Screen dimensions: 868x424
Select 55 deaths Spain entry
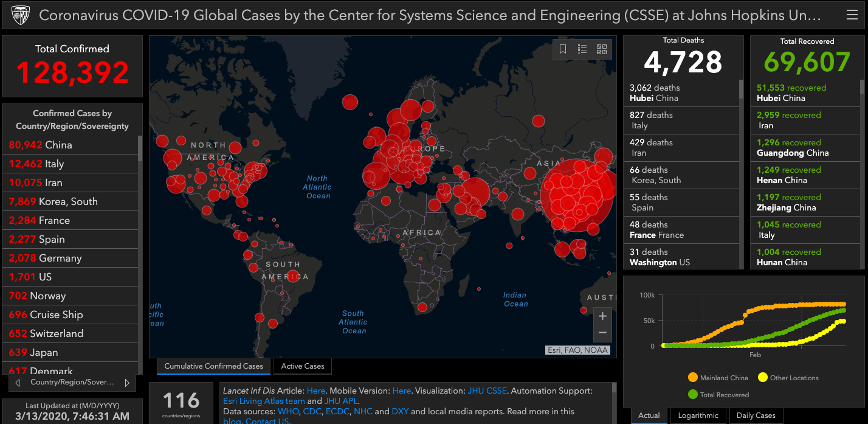(681, 203)
